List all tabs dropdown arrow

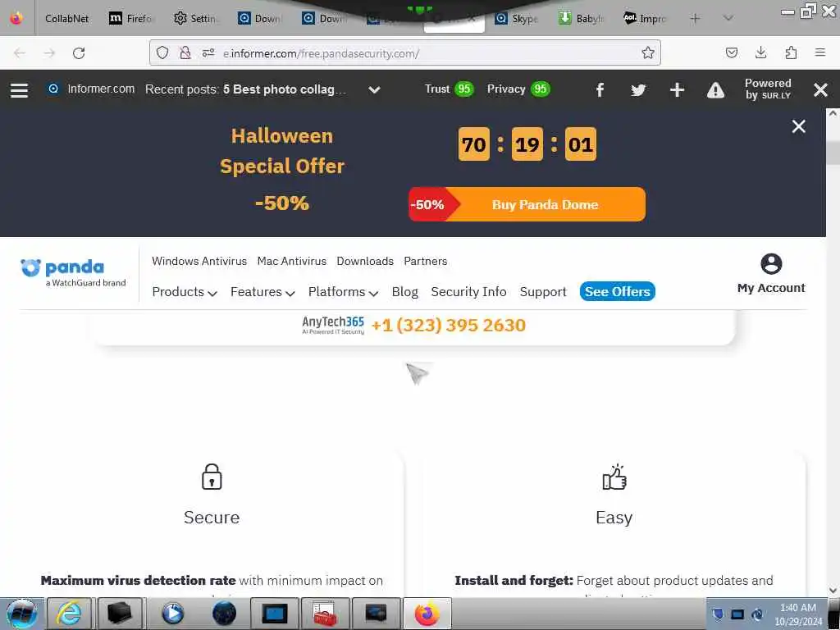point(728,18)
